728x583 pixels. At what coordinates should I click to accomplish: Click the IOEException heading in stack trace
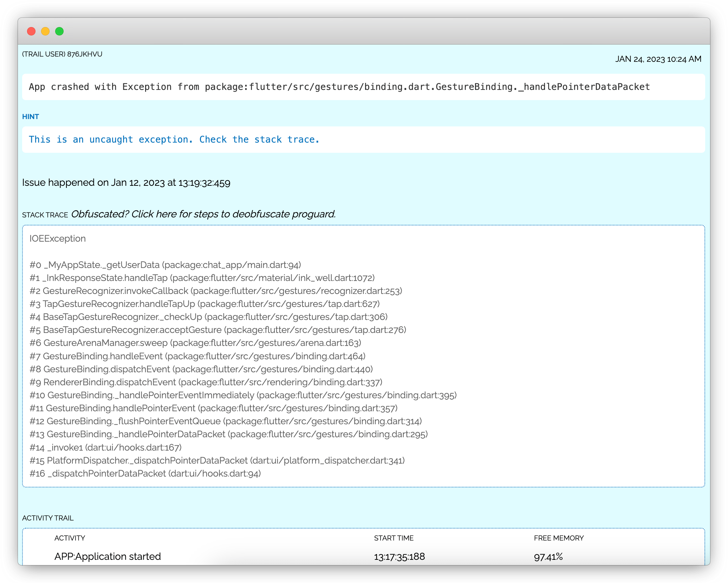pos(57,238)
